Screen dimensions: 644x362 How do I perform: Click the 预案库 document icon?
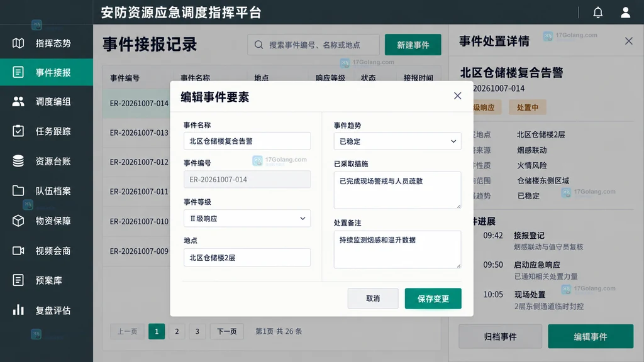click(x=18, y=280)
